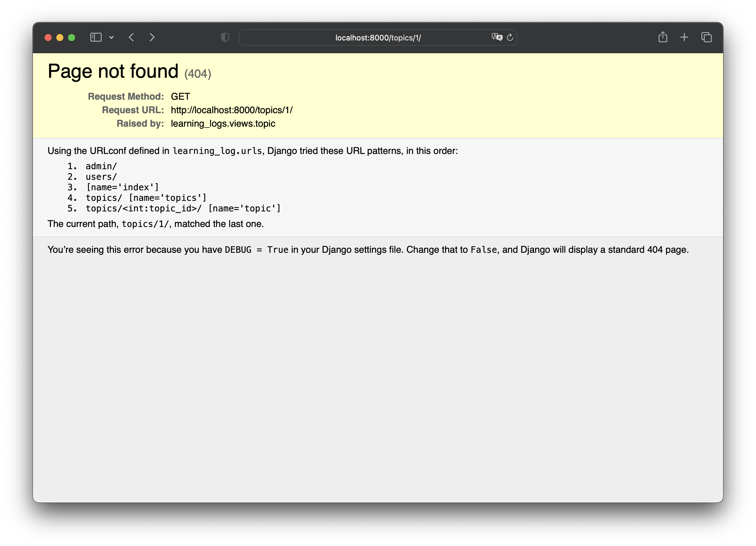The height and width of the screenshot is (546, 756).
Task: Close the window with the red button
Action: 48,38
